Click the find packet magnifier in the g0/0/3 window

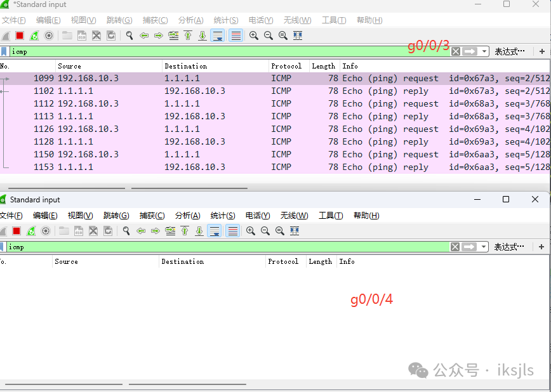(x=129, y=36)
